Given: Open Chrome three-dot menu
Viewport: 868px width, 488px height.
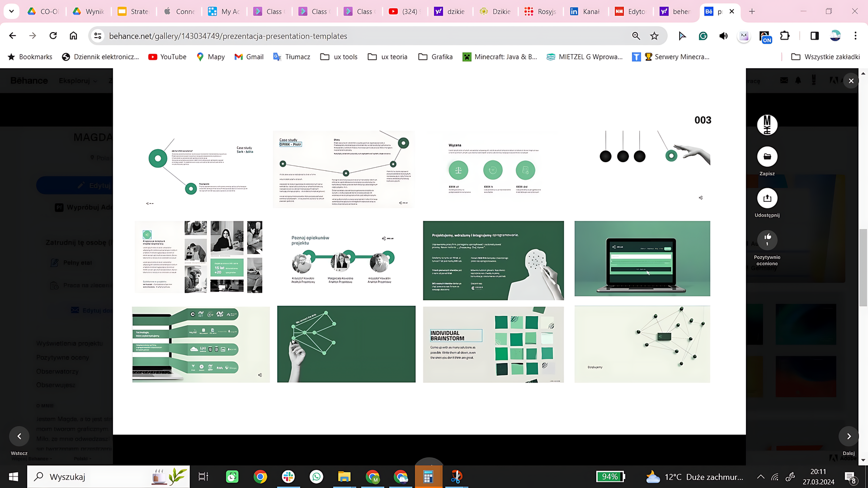Looking at the screenshot, I should tap(855, 36).
